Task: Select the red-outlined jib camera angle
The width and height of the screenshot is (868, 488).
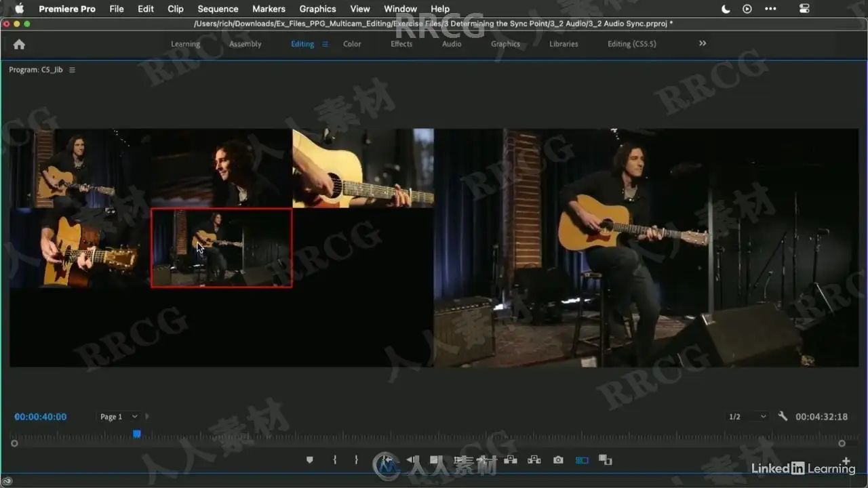Action: click(222, 247)
